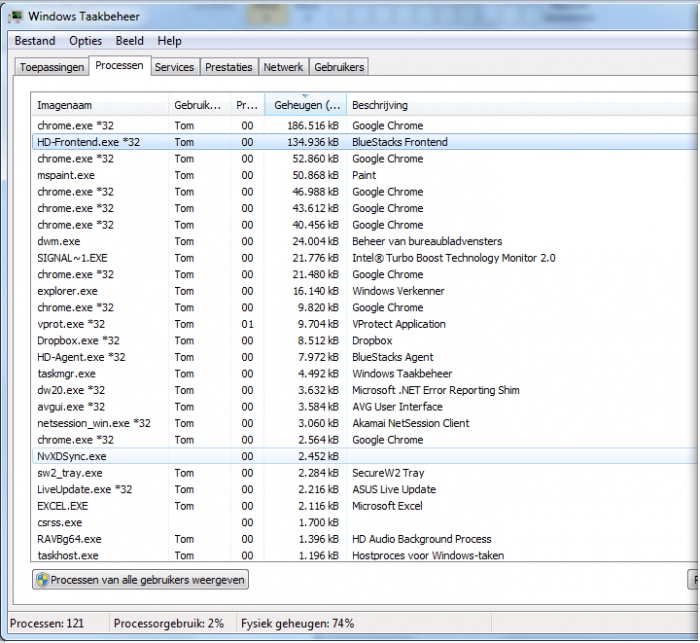Sort by the Pr... CPU column header
The width and height of the screenshot is (700, 643).
(247, 105)
